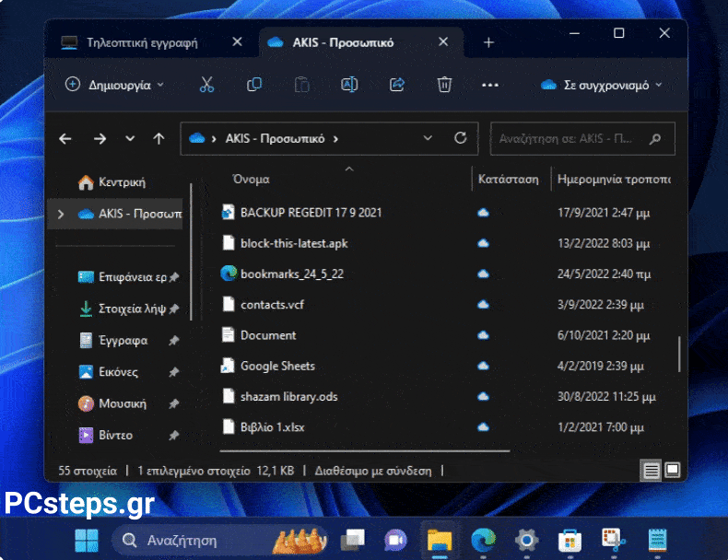Click taskbar Αναζήτηση search box
Image resolution: width=728 pixels, height=560 pixels.
point(219,541)
